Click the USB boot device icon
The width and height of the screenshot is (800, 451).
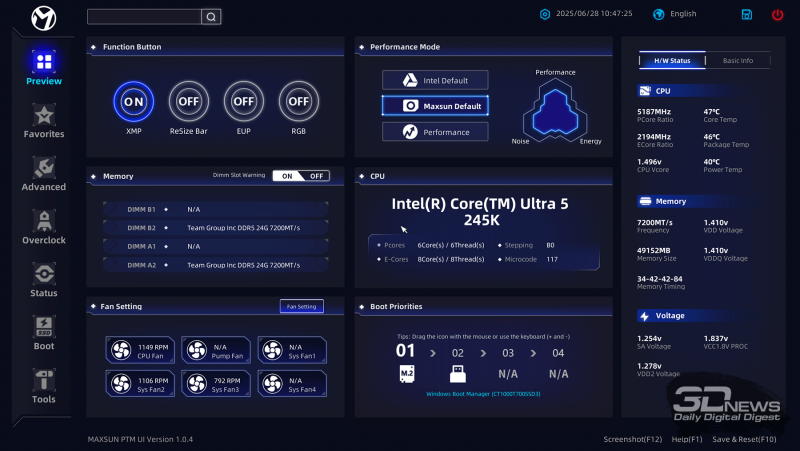point(458,374)
